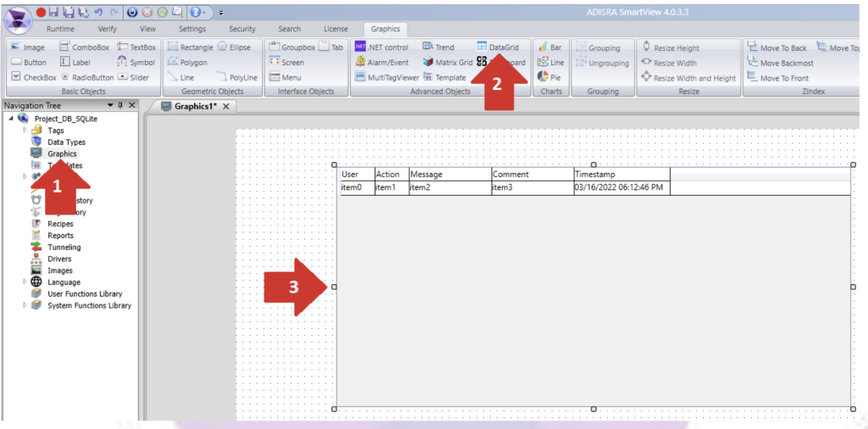868x429 pixels.
Task: Switch to the Runtime ribbon tab
Action: tap(60, 29)
